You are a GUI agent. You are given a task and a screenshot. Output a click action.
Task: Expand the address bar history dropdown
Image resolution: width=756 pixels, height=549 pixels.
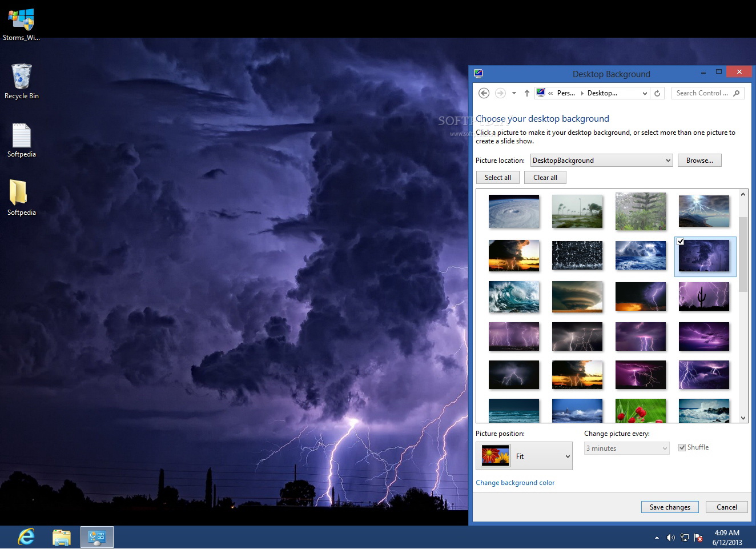[x=645, y=93]
